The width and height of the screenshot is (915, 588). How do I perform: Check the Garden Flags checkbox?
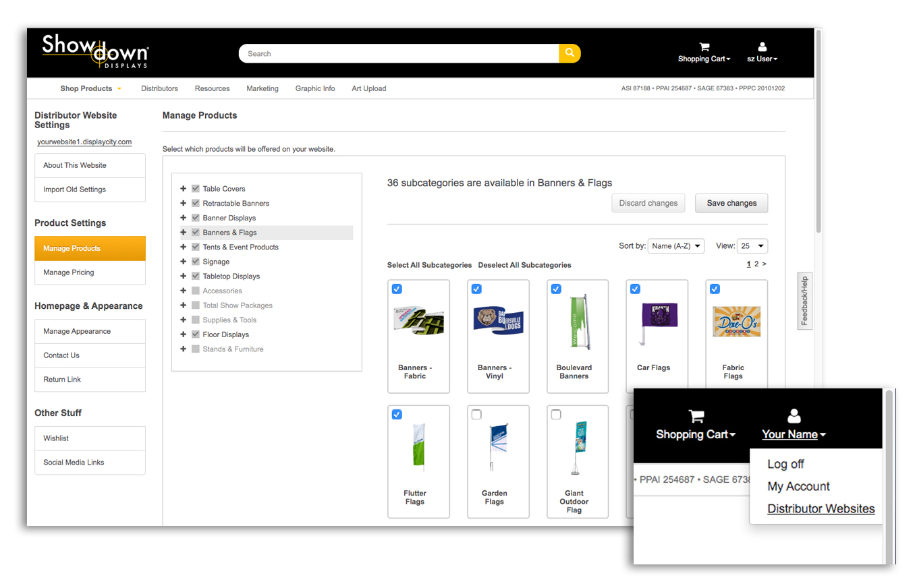click(476, 415)
